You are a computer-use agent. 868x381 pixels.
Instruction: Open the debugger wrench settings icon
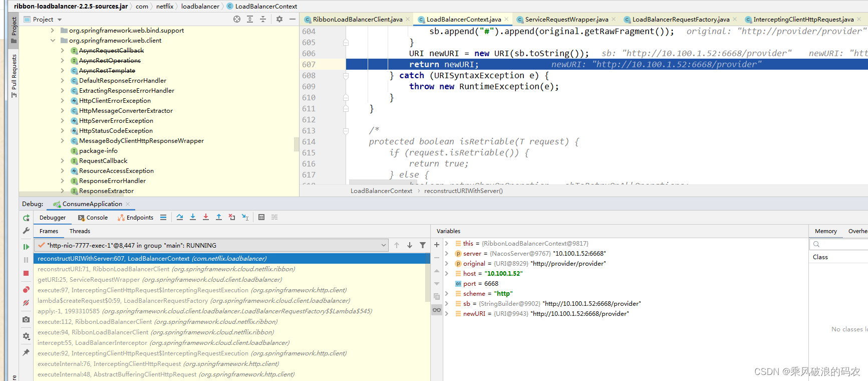(x=26, y=231)
